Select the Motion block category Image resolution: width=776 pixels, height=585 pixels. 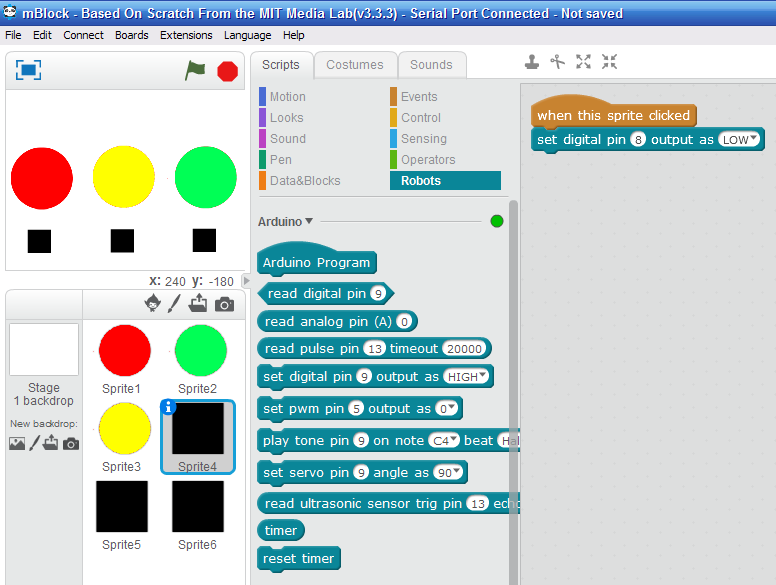tap(282, 97)
